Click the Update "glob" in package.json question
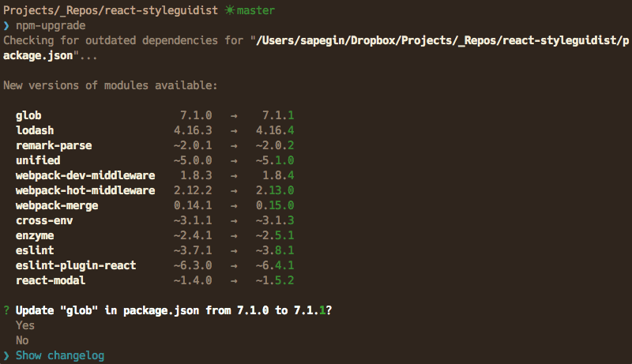The height and width of the screenshot is (364, 632). pyautogui.click(x=174, y=310)
